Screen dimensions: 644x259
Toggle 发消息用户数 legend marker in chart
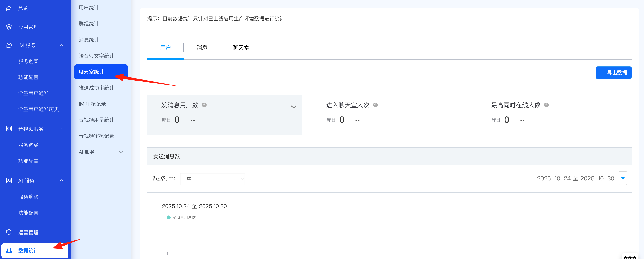point(169,218)
